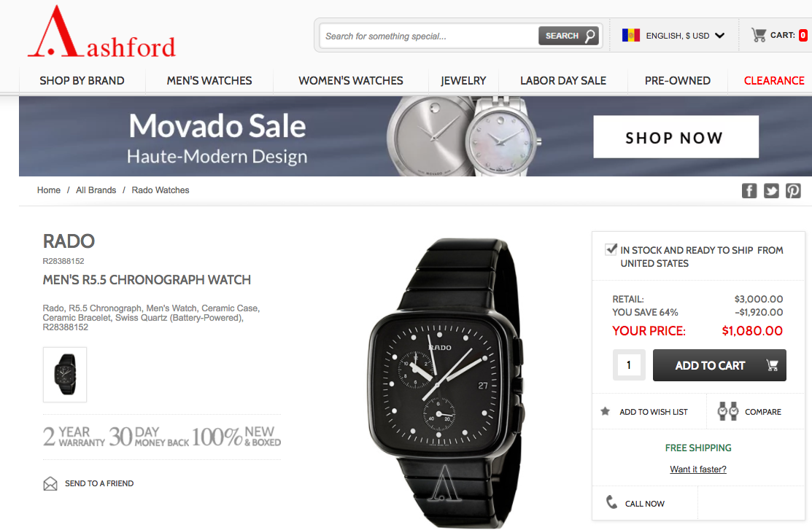812x530 pixels.
Task: Open the shopping cart icon
Action: coord(759,35)
